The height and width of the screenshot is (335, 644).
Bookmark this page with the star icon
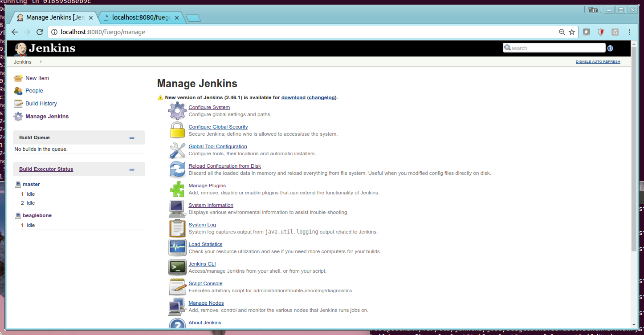tap(572, 32)
